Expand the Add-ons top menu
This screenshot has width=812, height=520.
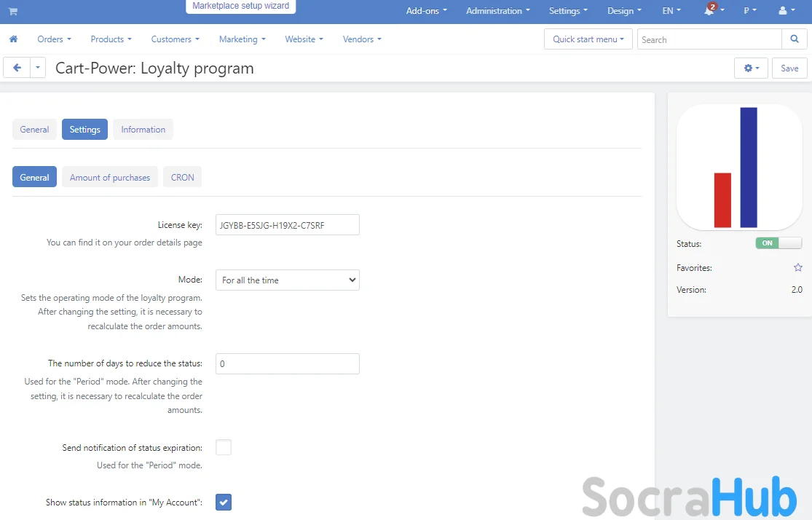pos(426,11)
